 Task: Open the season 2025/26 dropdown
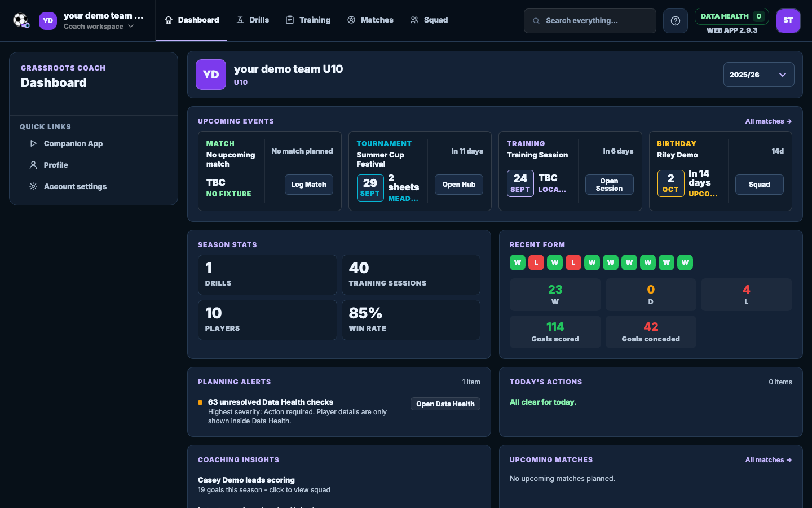758,75
